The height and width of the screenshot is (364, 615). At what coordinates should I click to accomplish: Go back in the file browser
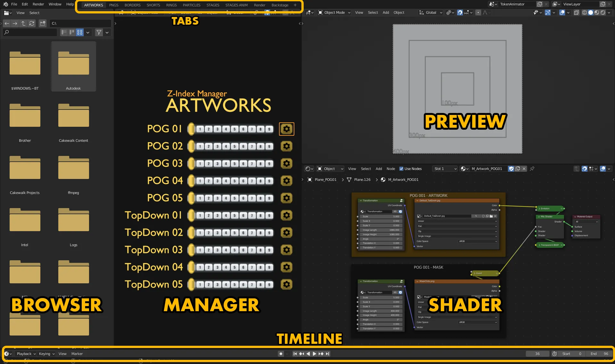[x=7, y=23]
